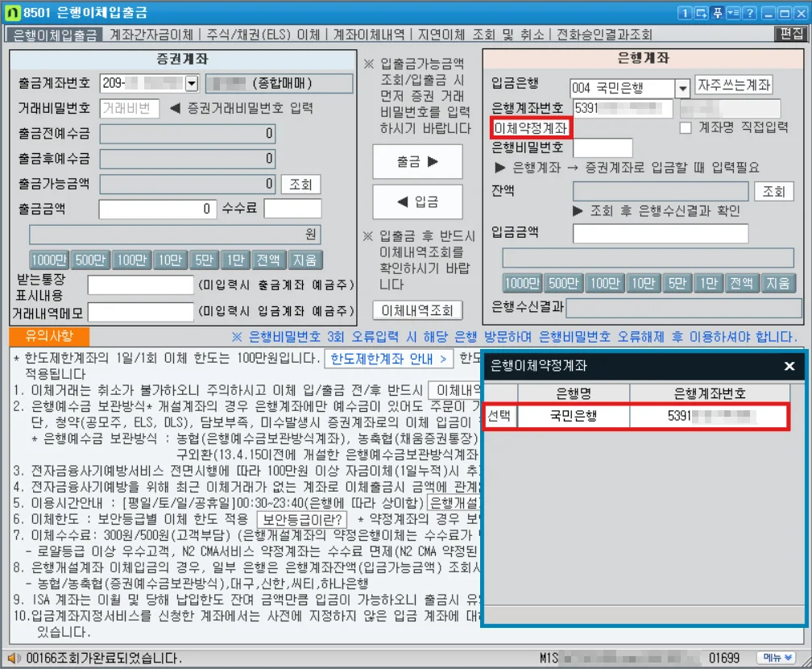
Task: Click 100만 in securities account amount buttons
Action: click(131, 260)
